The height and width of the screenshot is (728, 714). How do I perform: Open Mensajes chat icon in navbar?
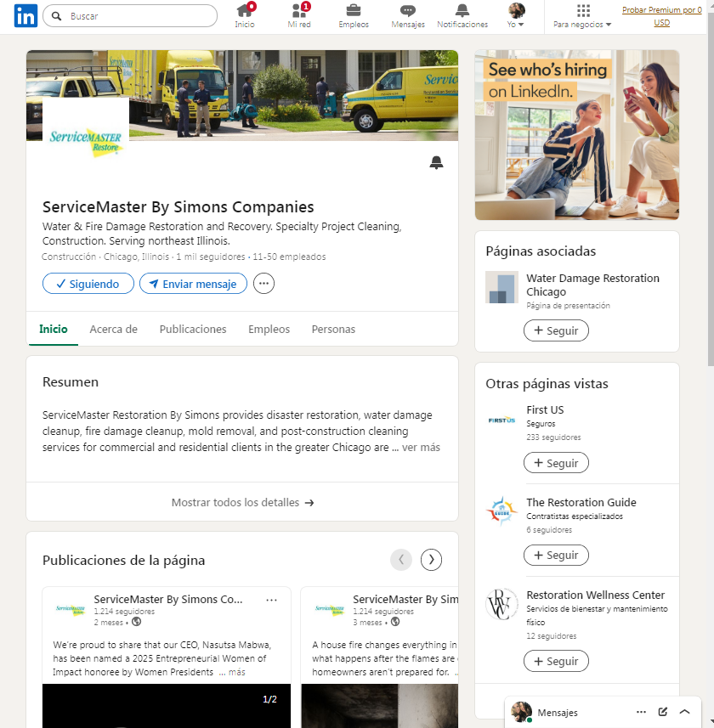[408, 16]
